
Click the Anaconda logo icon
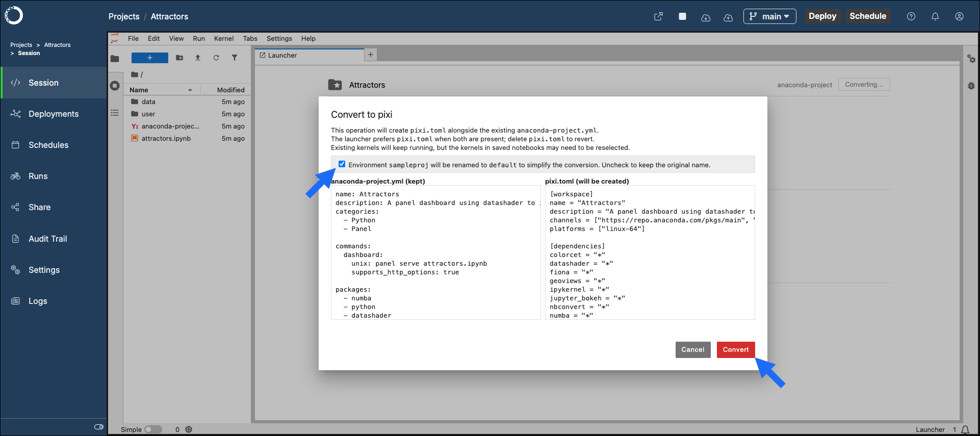tap(14, 15)
